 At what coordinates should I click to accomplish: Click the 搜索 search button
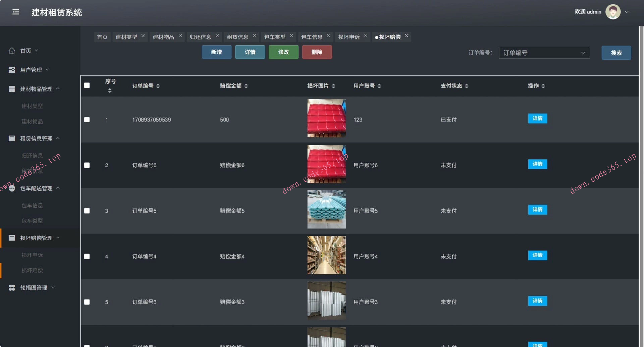[x=616, y=53]
